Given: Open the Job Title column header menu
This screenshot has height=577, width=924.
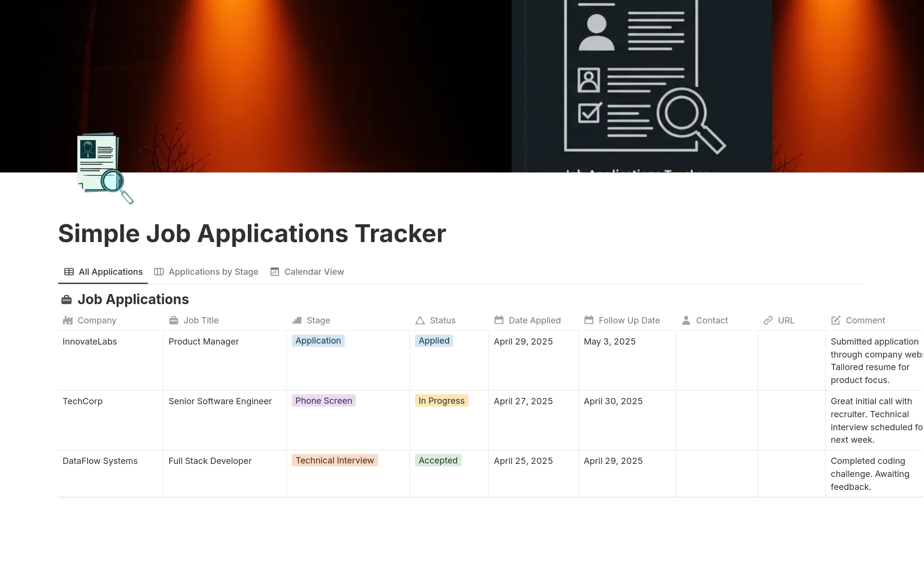Looking at the screenshot, I should pos(225,321).
